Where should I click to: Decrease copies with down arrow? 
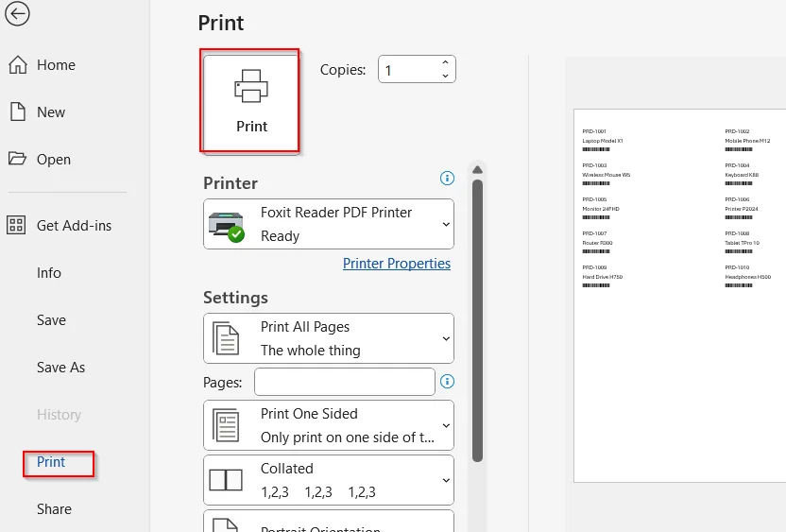pos(445,76)
